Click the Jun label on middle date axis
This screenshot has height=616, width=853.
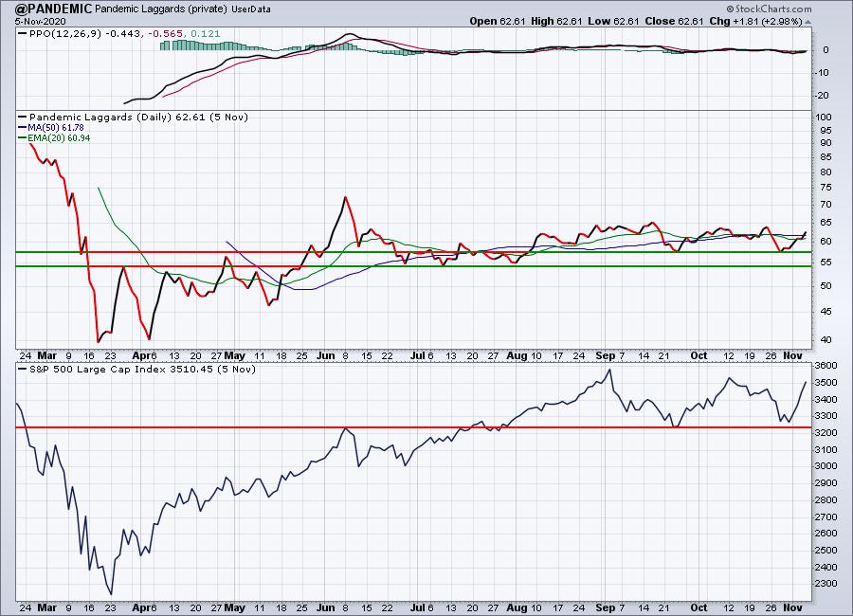click(324, 354)
